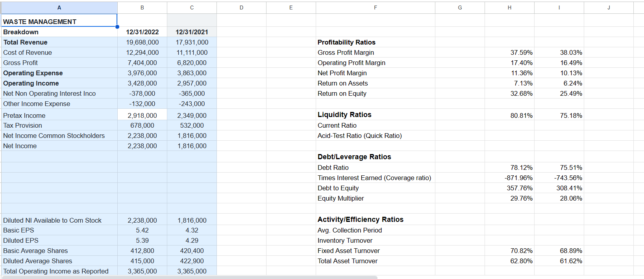
Task: Select the 5.42 Basic EPS value
Action: point(142,230)
